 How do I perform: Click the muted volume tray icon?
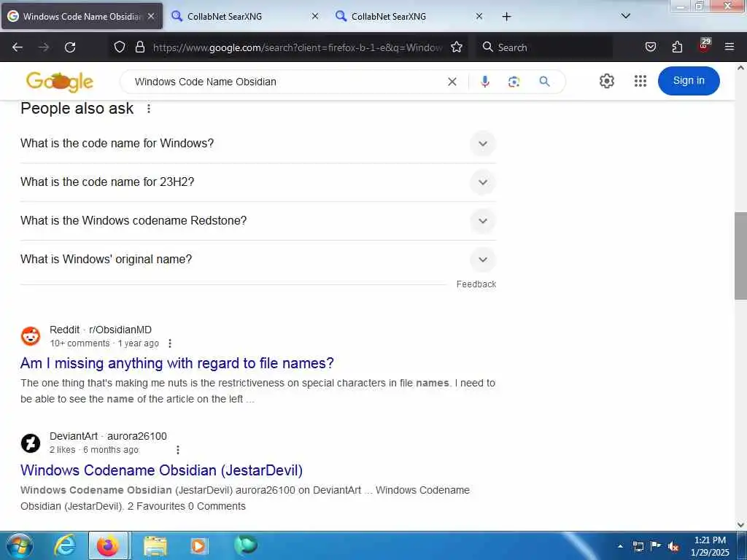click(x=673, y=546)
